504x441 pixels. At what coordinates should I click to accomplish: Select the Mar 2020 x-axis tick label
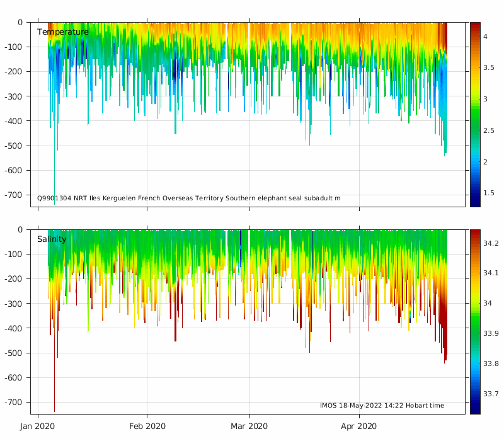(x=249, y=427)
